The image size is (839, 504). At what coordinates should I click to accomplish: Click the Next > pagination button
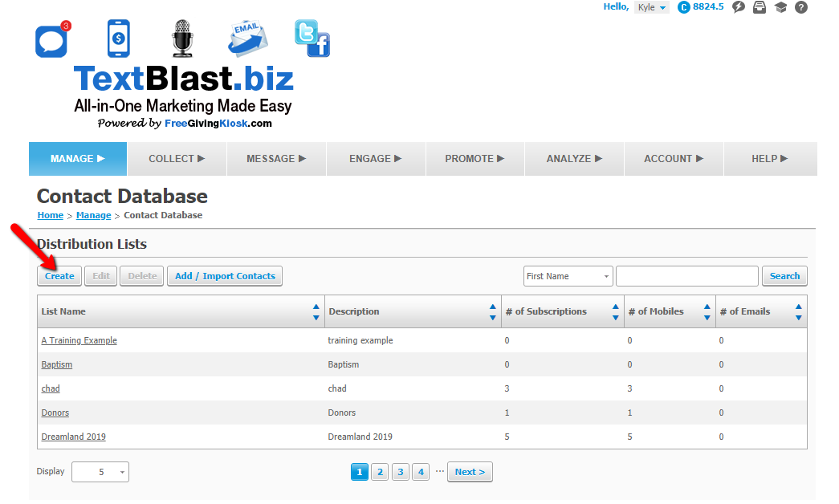(470, 472)
